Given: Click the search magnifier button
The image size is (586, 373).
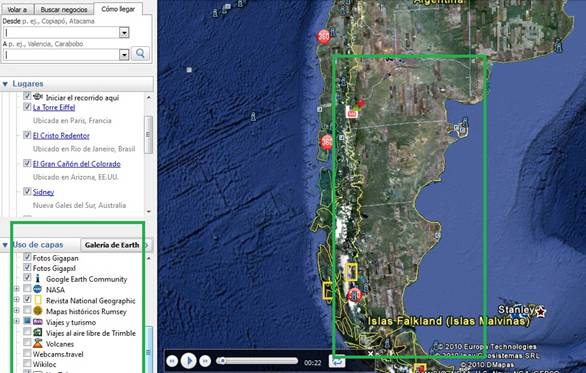Looking at the screenshot, I should point(140,54).
